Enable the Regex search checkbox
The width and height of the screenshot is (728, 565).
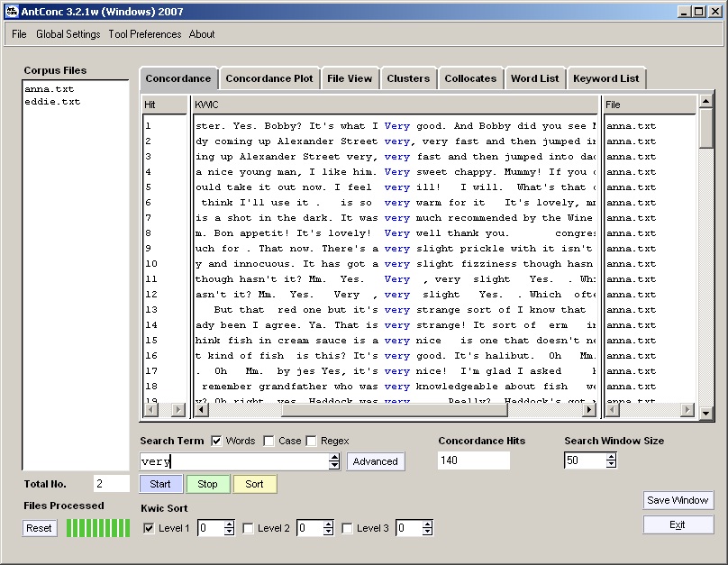[x=312, y=441]
